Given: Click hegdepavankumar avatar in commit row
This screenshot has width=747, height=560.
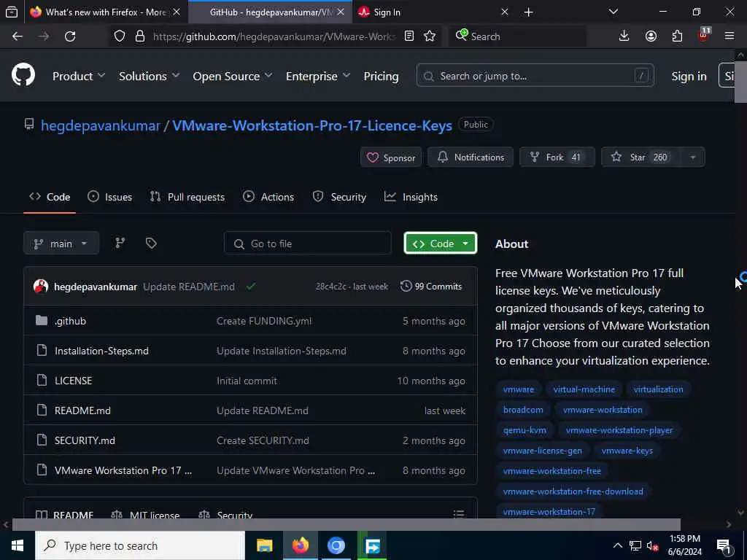Looking at the screenshot, I should click(41, 286).
